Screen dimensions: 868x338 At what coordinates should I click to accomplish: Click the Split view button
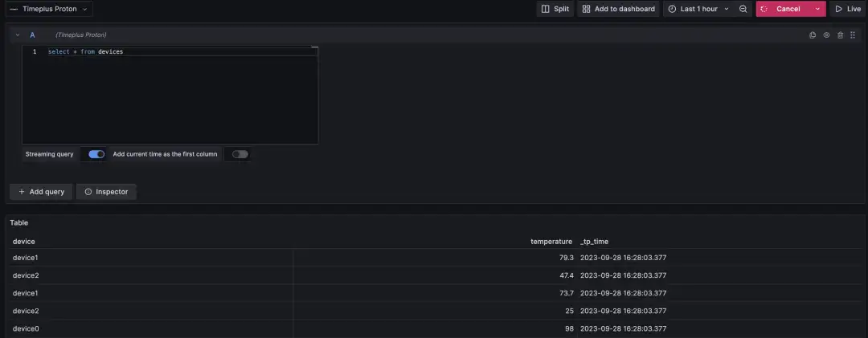(555, 9)
